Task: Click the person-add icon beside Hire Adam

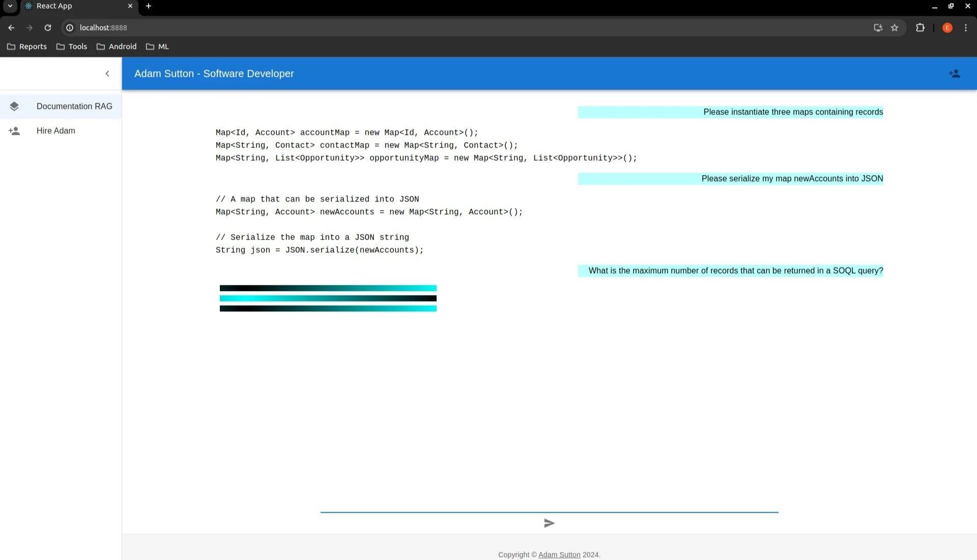Action: pyautogui.click(x=15, y=131)
